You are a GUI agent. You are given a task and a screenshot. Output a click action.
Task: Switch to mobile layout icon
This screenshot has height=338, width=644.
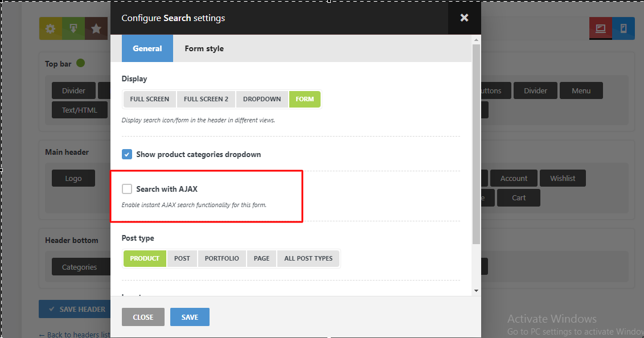point(624,28)
